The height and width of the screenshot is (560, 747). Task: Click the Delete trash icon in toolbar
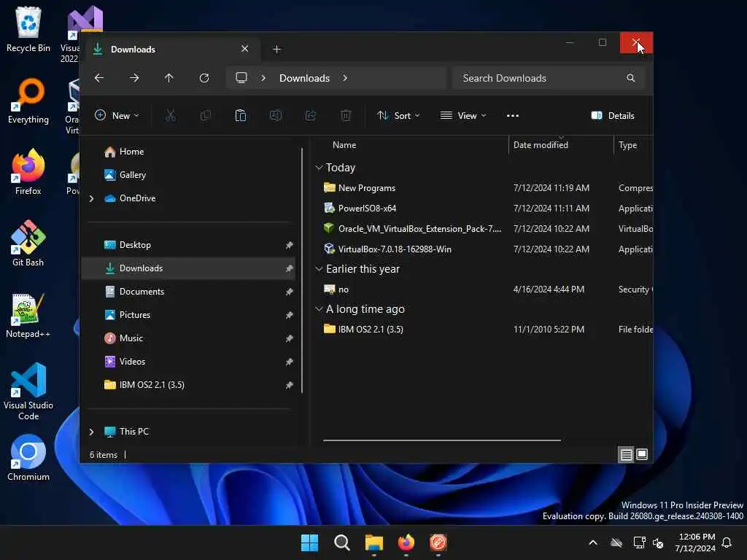346,115
